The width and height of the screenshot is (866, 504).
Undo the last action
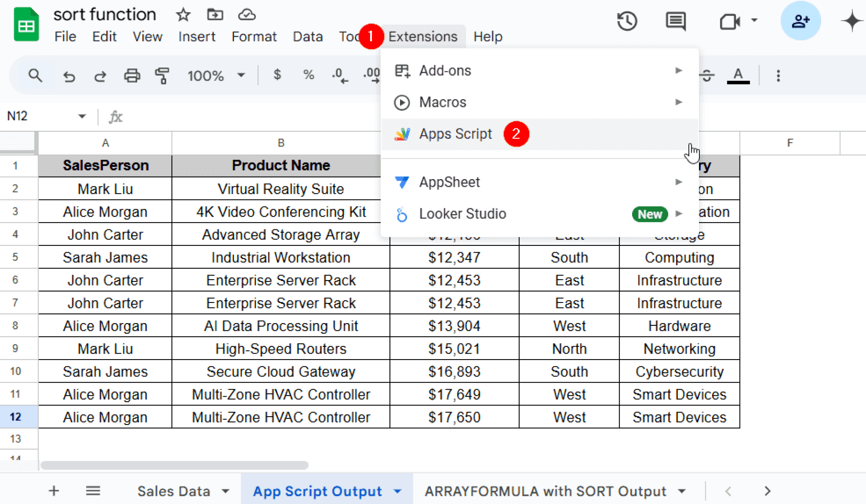click(69, 76)
